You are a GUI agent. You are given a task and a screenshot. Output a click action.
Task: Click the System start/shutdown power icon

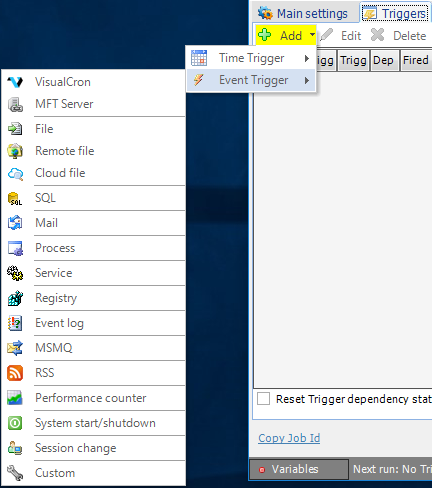pyautogui.click(x=15, y=423)
